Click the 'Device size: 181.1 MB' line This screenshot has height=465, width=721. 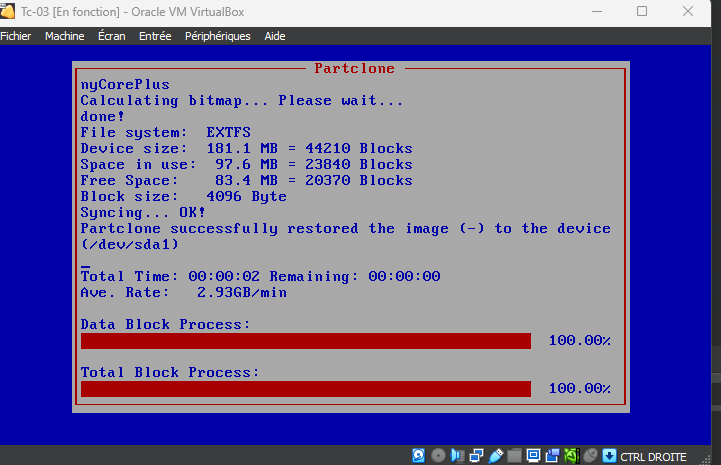coord(246,149)
